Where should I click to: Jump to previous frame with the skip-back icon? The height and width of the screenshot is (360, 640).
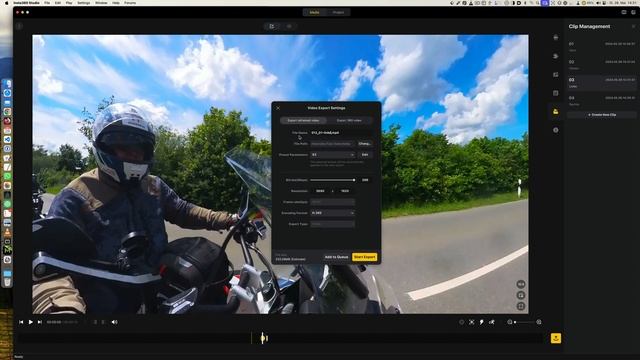21,322
